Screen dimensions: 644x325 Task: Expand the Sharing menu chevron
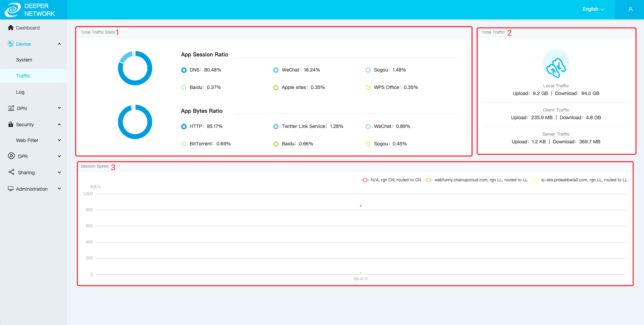click(59, 173)
